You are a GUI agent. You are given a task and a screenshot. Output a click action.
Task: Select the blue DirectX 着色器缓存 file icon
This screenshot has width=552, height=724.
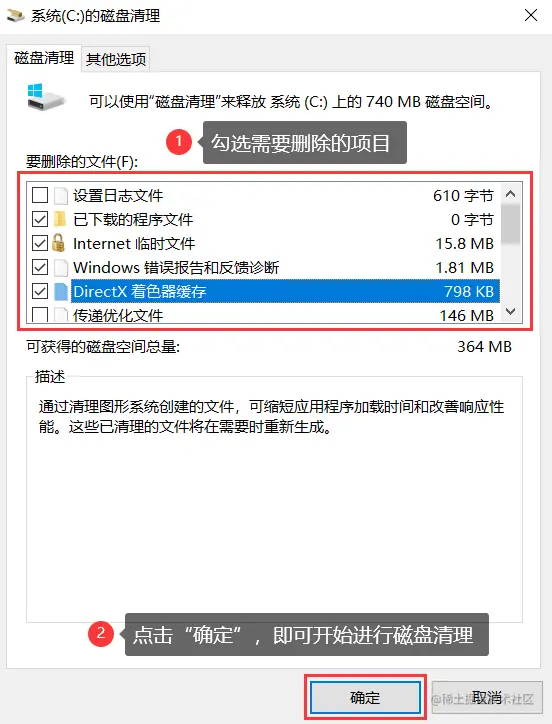click(x=61, y=291)
